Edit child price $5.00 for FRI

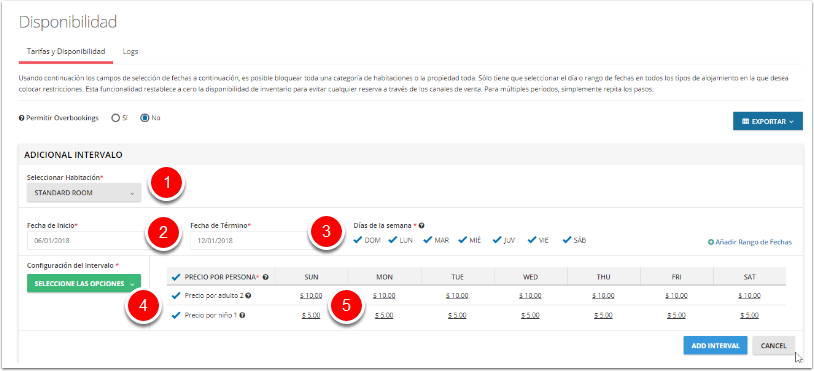tap(676, 315)
